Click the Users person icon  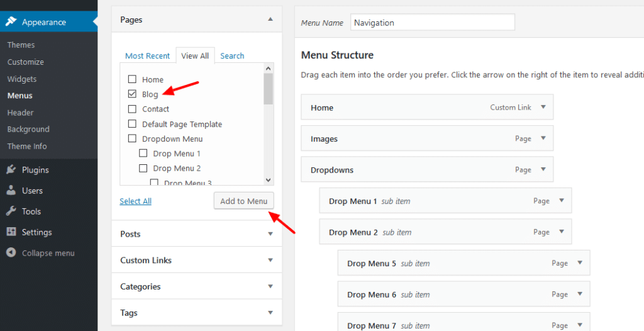point(11,191)
